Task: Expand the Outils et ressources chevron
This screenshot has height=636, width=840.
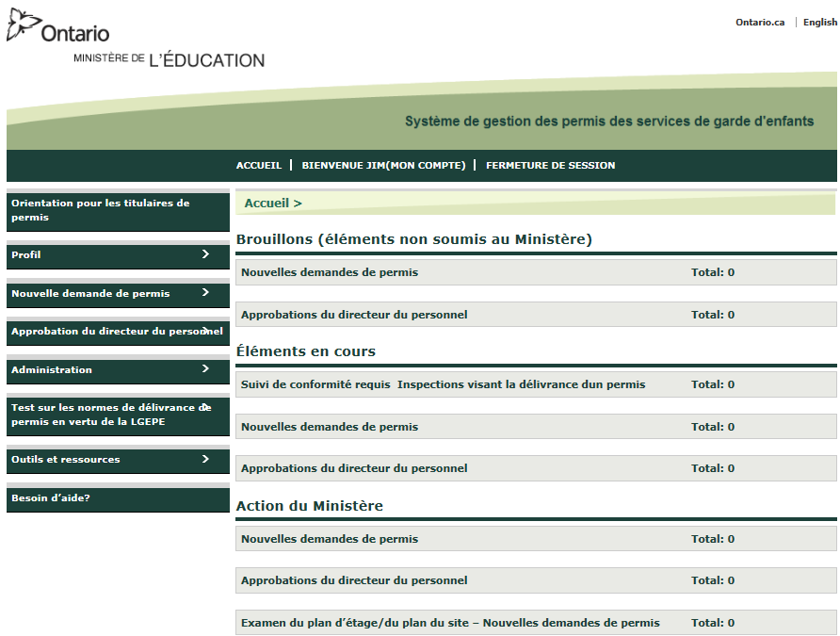Action: pyautogui.click(x=205, y=459)
